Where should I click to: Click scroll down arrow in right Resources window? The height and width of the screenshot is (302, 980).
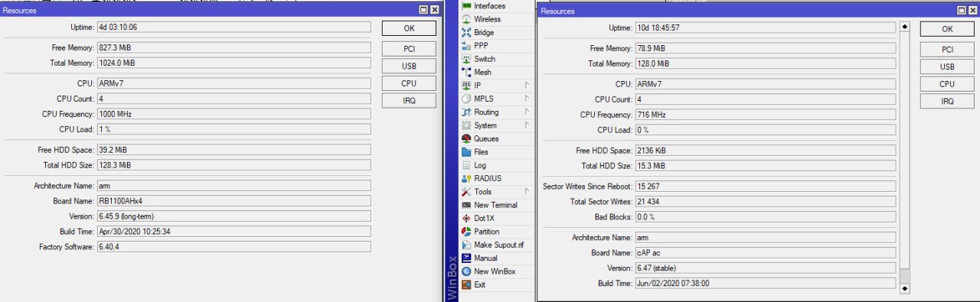(x=905, y=288)
